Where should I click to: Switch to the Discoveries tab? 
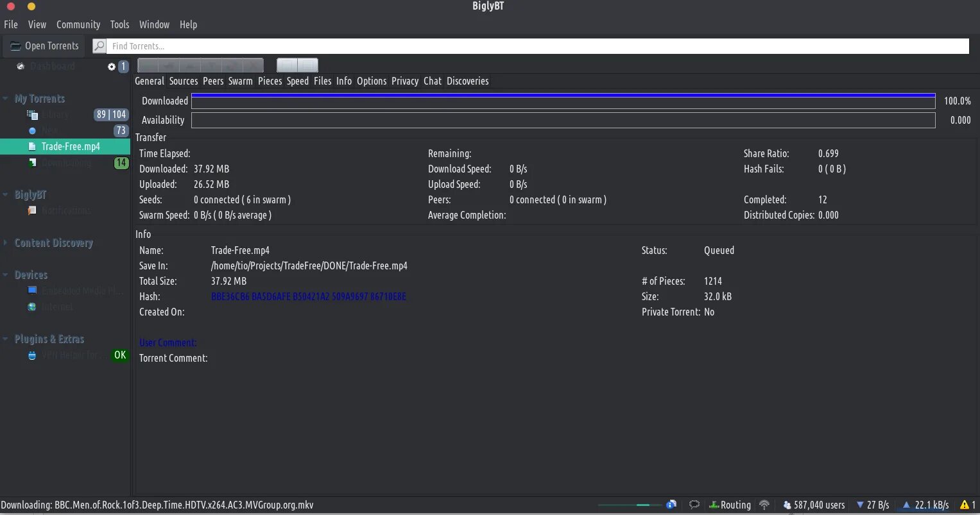[x=468, y=81]
